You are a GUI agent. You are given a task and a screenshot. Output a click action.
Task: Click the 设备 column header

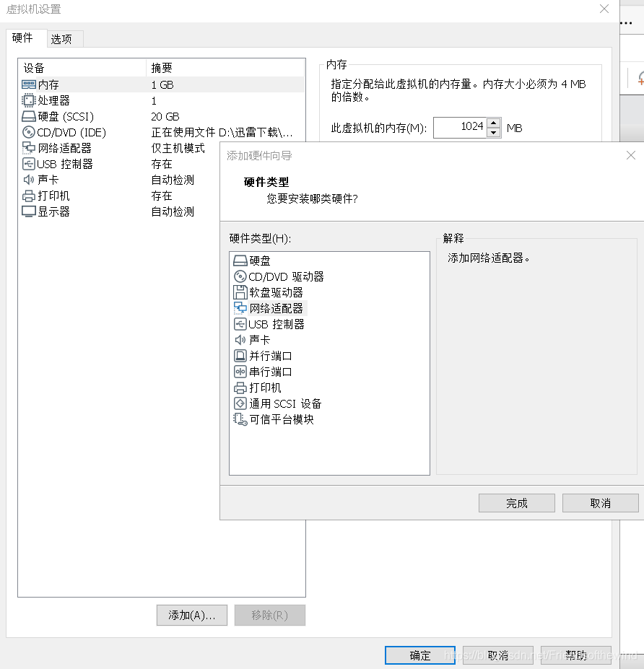(x=82, y=68)
